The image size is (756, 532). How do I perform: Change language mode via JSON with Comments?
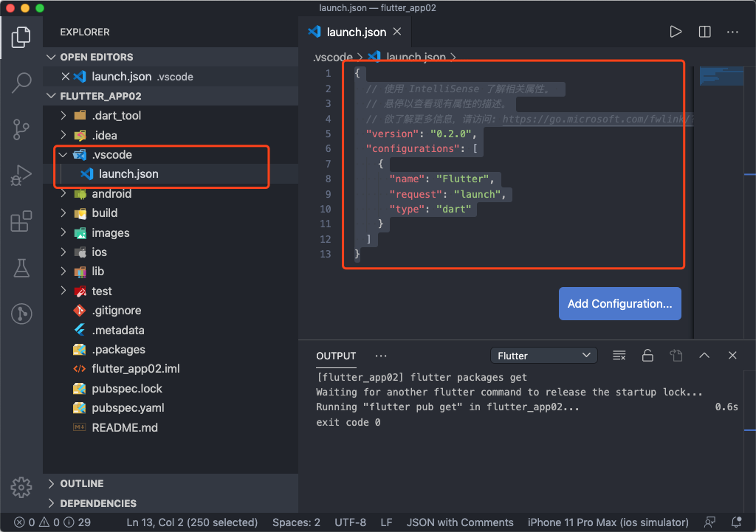460,522
